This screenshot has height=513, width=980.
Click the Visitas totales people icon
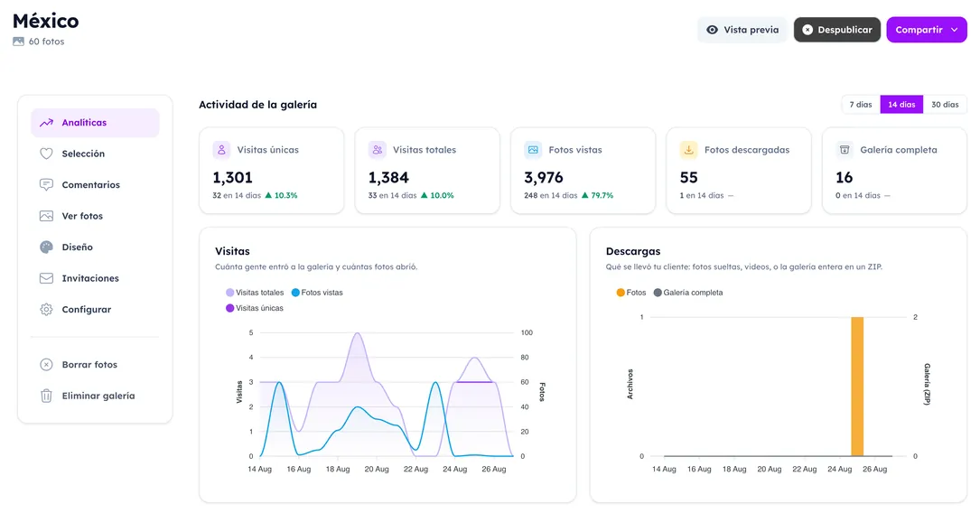[377, 150]
